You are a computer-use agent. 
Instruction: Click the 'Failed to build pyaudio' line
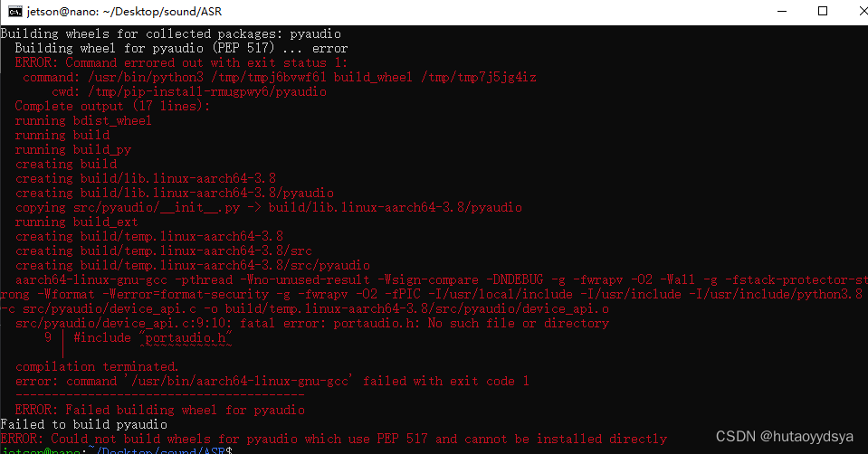pos(83,424)
